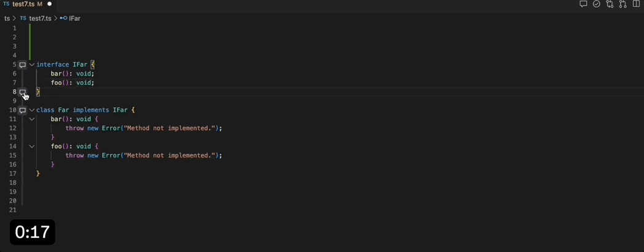Image resolution: width=644 pixels, height=252 pixels.
Task: Collapse the class Far block
Action: pos(31,110)
